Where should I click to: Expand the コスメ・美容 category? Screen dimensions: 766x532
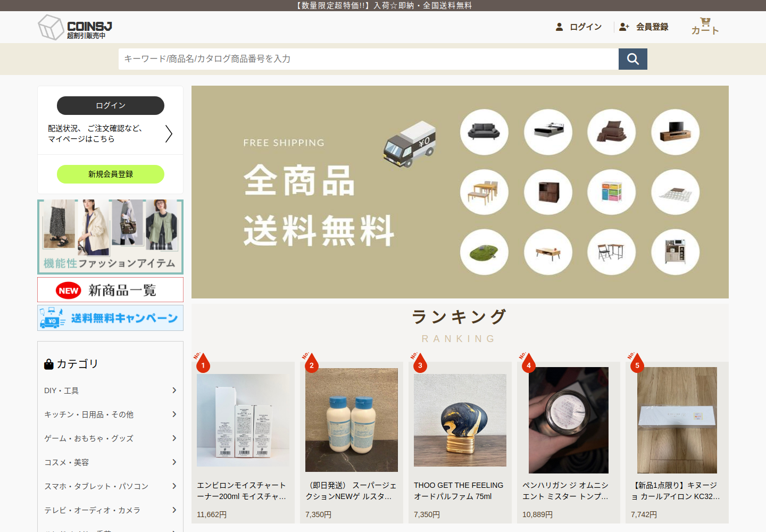click(x=111, y=462)
